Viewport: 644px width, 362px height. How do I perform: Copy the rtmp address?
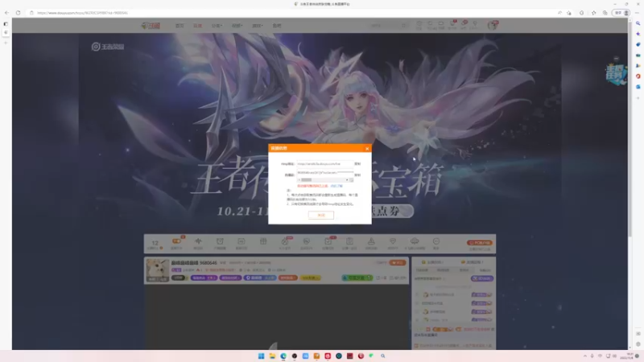click(x=357, y=164)
